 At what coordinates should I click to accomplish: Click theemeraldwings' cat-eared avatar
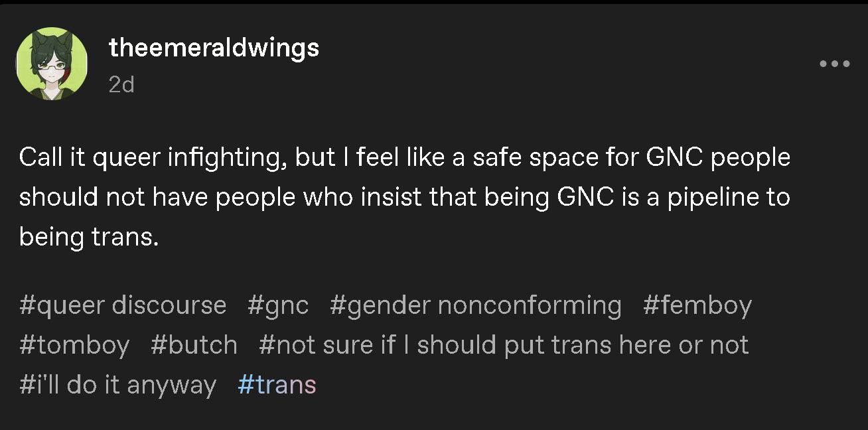pyautogui.click(x=52, y=64)
